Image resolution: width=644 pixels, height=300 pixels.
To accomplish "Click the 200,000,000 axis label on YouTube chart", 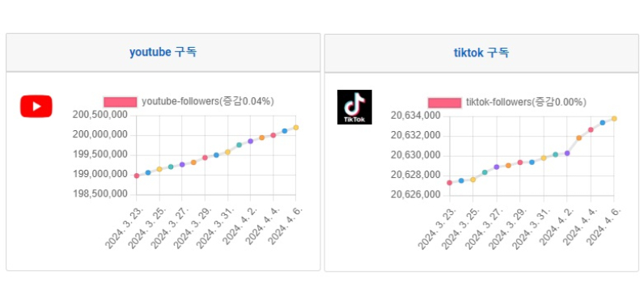I will pos(100,135).
